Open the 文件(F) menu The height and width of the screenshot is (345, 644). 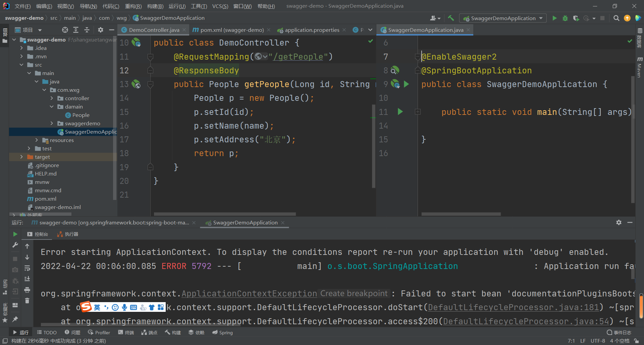click(x=23, y=6)
